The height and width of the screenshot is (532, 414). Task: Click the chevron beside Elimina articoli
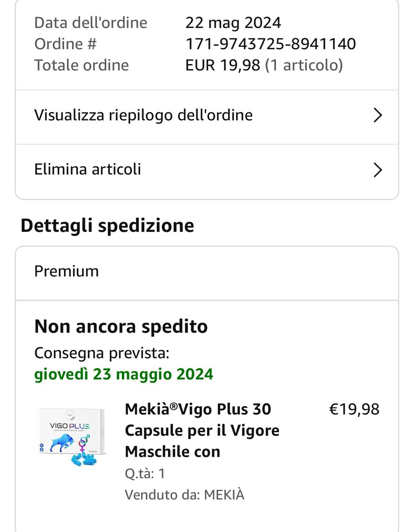(377, 170)
